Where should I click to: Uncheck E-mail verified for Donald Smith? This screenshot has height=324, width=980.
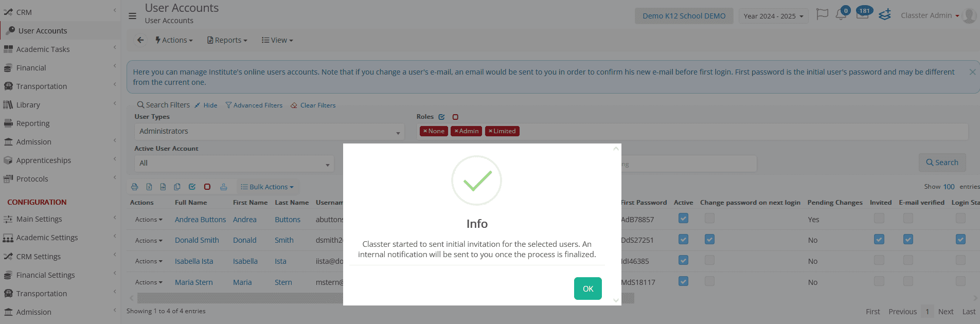pyautogui.click(x=908, y=239)
